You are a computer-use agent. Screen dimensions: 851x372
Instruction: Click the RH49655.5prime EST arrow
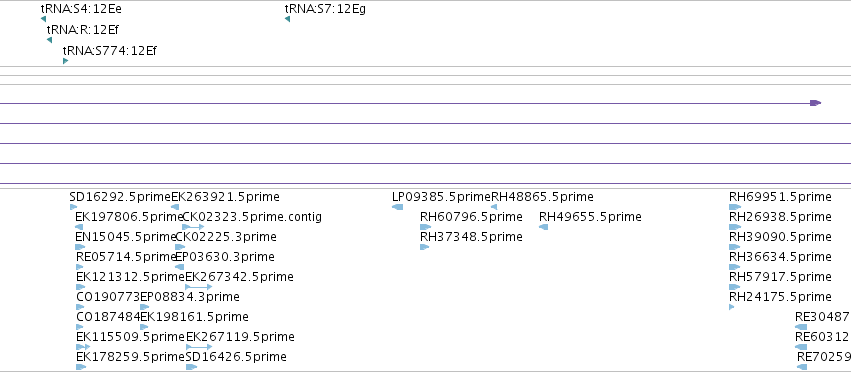click(543, 227)
